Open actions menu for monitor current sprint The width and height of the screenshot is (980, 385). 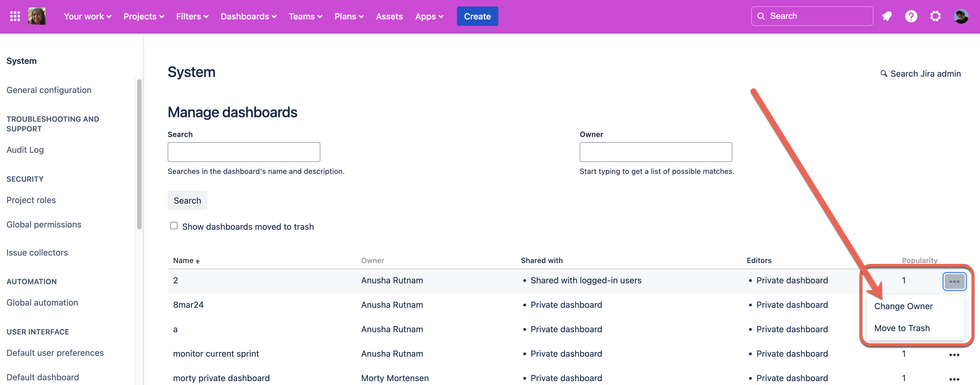coord(954,354)
